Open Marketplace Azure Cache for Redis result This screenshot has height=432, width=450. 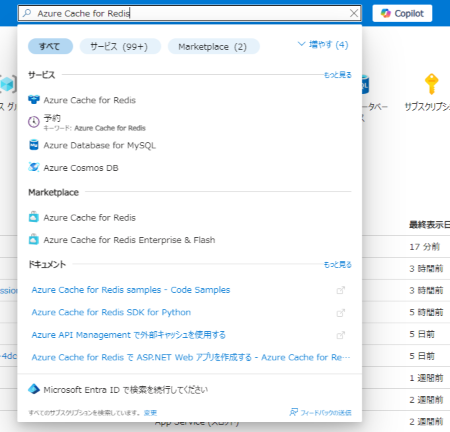click(x=89, y=217)
